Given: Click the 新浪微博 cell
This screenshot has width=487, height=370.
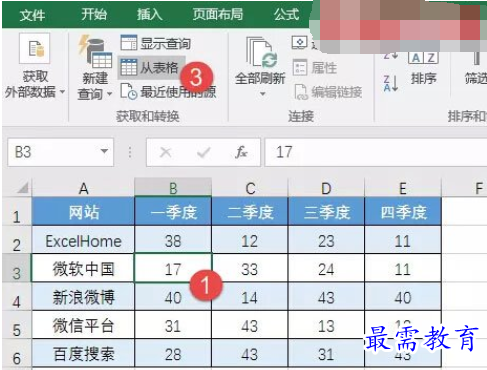Looking at the screenshot, I should coord(83,297).
